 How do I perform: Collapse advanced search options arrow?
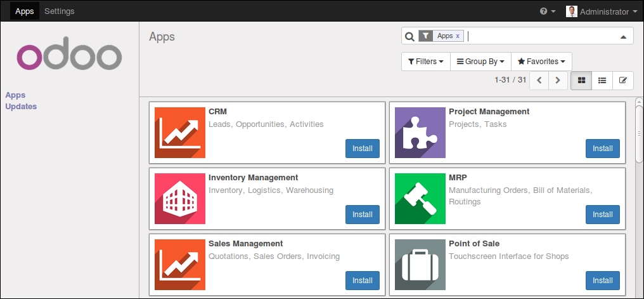pyautogui.click(x=623, y=37)
